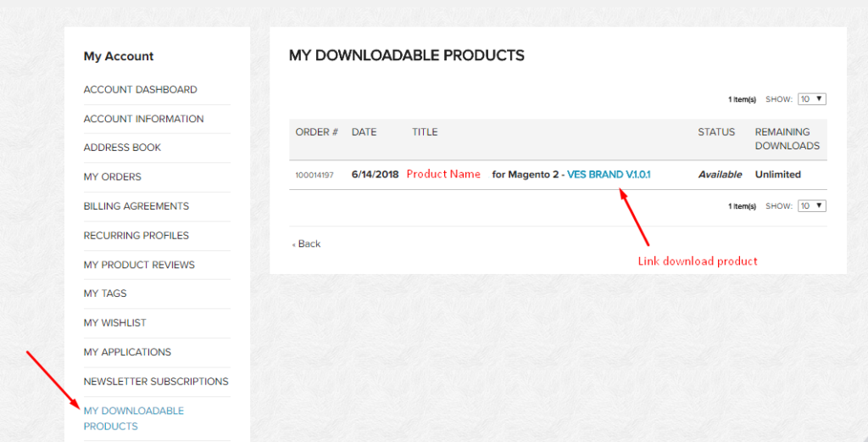Open My Applications section
Viewport: 868px width, 442px height.
[x=127, y=352]
